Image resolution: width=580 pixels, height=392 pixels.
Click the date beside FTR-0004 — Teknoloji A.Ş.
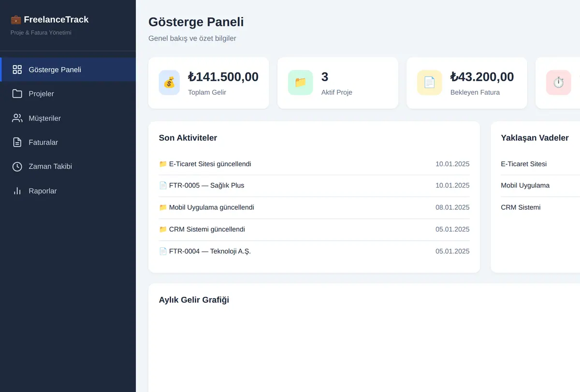point(452,251)
